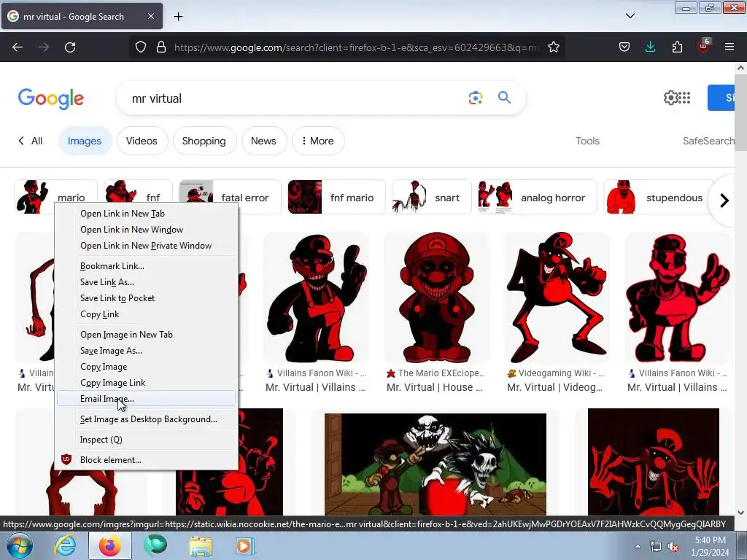Click the Google logo

51,98
